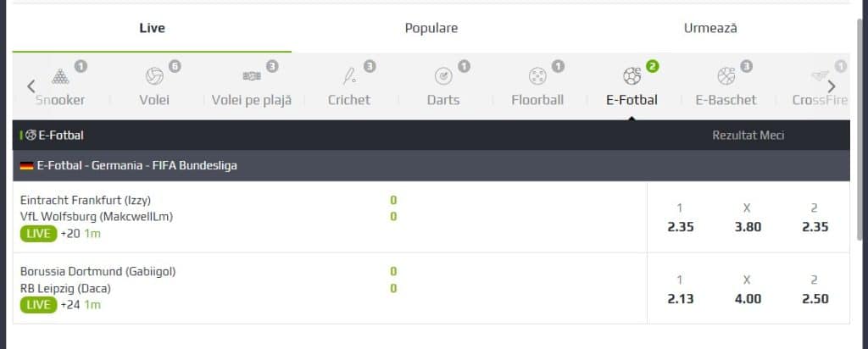Open Borussia Dortmund vs RB Leipzig match
The height and width of the screenshot is (349, 868).
click(330, 288)
